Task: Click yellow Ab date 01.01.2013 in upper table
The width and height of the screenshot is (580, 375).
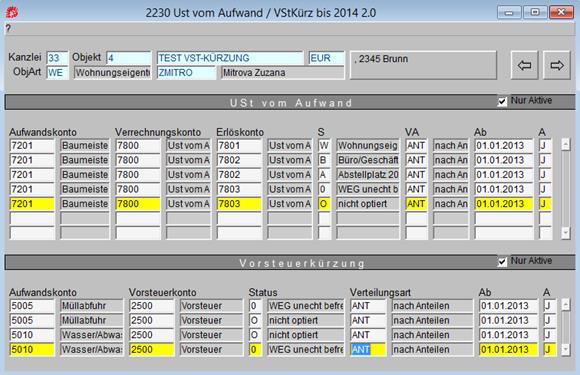Action: (504, 204)
